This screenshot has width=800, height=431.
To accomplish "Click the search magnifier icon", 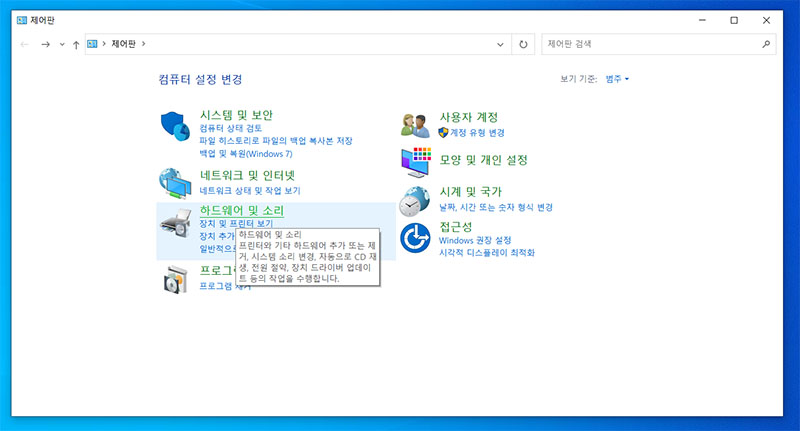I will tap(766, 44).
